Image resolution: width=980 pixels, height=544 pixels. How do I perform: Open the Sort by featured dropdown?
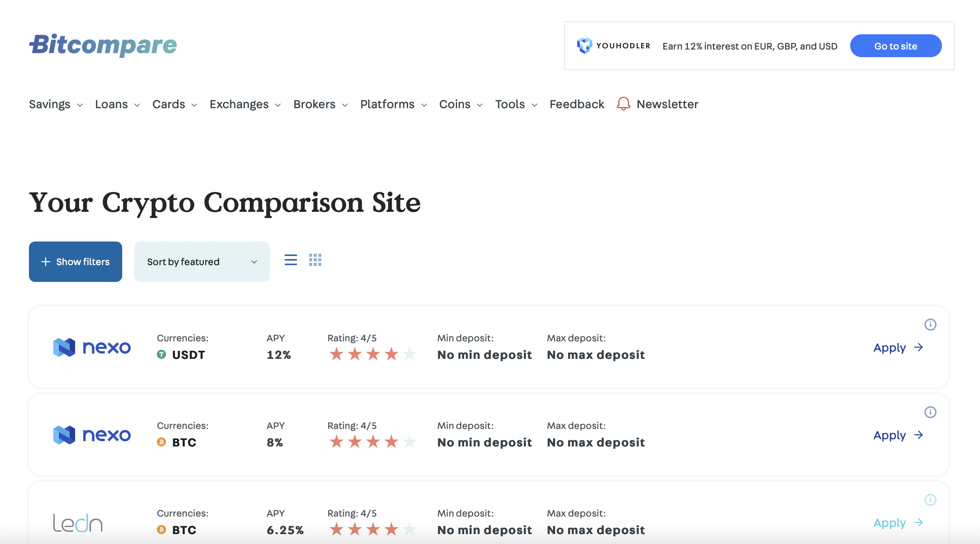202,262
